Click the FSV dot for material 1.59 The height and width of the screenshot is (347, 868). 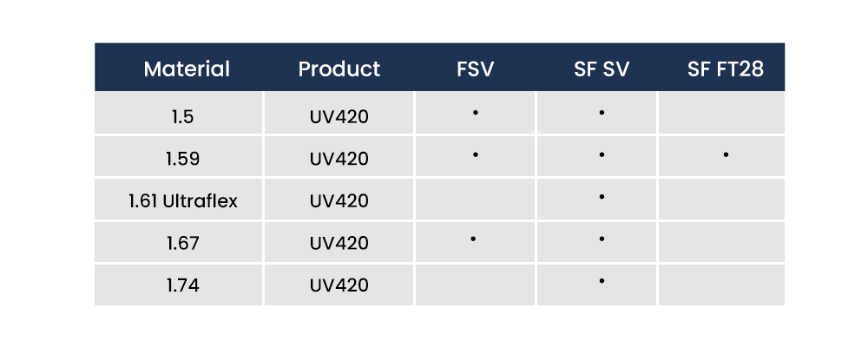[476, 155]
